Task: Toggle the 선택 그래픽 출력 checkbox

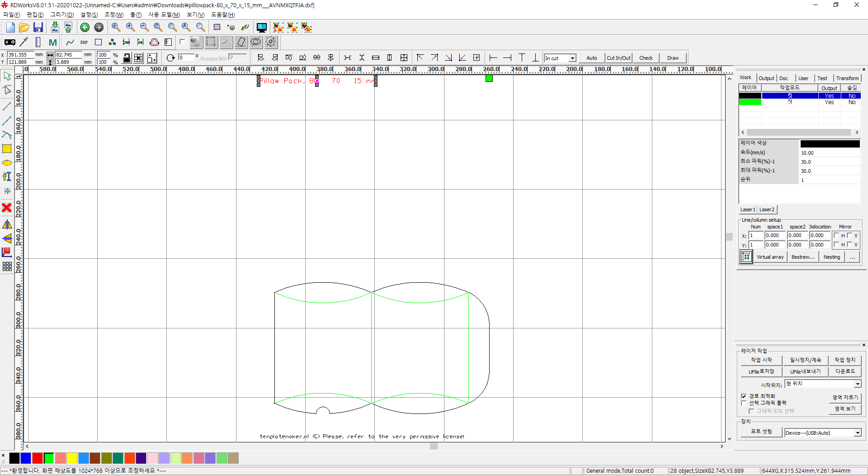Action: click(744, 403)
